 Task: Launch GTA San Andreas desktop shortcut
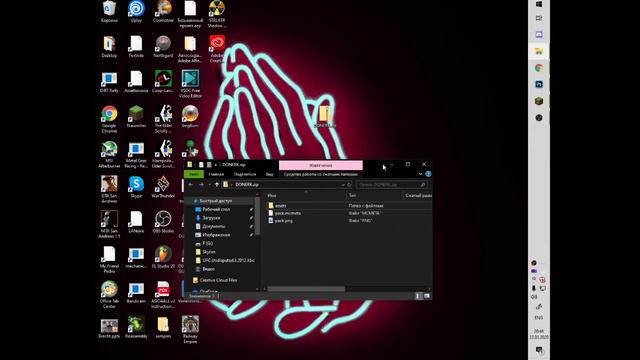tap(109, 189)
